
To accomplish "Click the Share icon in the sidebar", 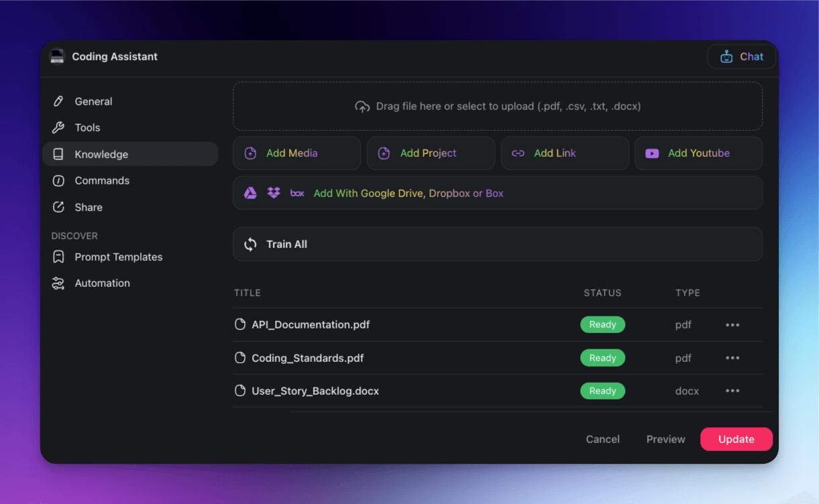I will (x=60, y=207).
